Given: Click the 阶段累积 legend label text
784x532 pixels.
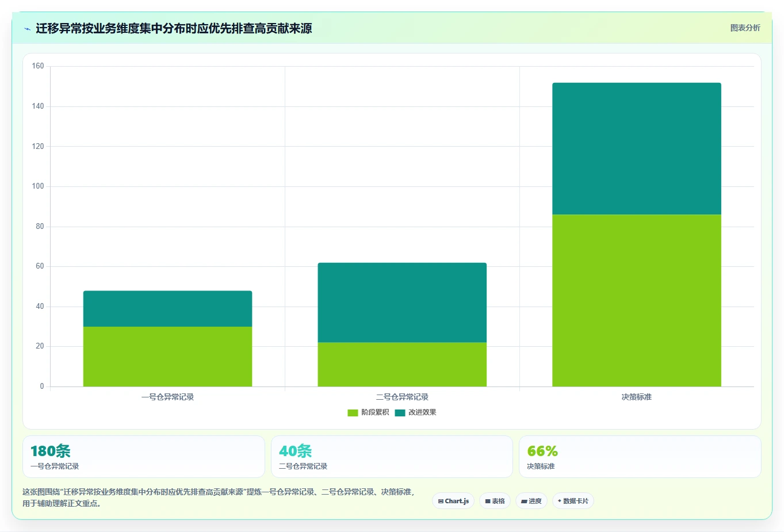Looking at the screenshot, I should [x=375, y=412].
